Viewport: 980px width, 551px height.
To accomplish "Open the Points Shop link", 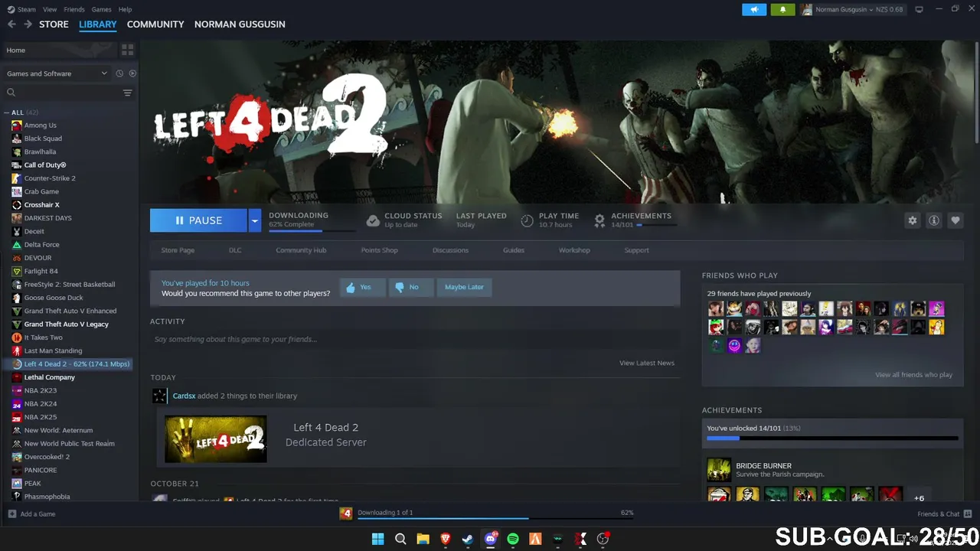I will (379, 250).
